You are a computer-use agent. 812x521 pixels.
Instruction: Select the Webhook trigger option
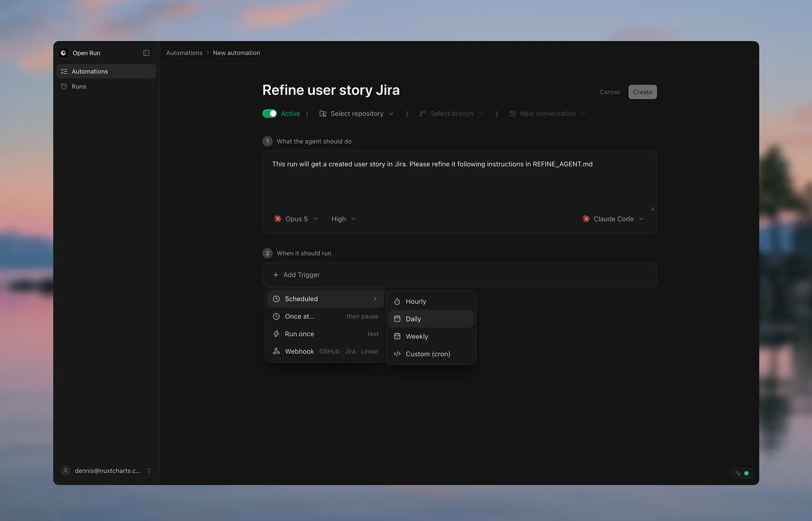point(325,351)
